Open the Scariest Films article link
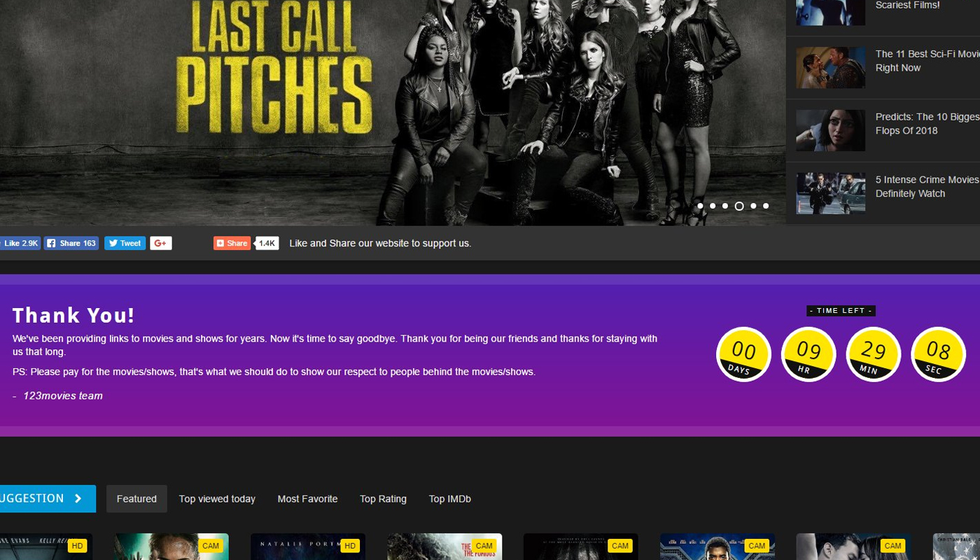The width and height of the screenshot is (980, 560). pyautogui.click(x=906, y=6)
